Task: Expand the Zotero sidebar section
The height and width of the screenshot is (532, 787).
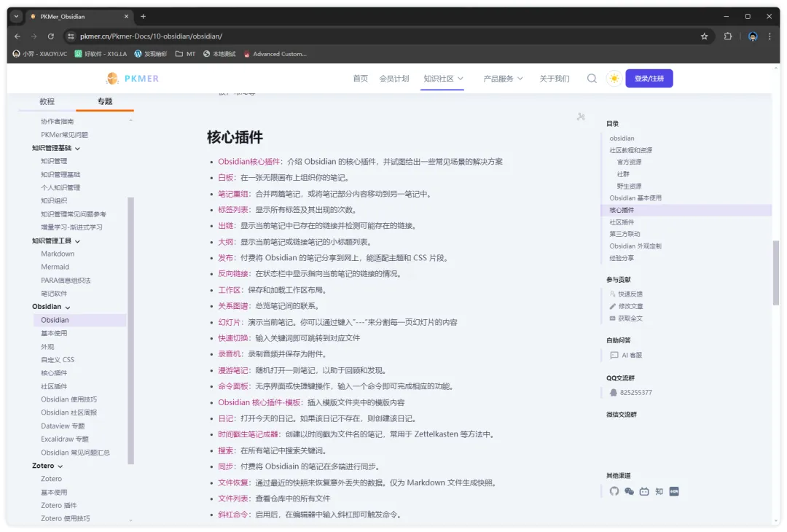Action: click(60, 465)
